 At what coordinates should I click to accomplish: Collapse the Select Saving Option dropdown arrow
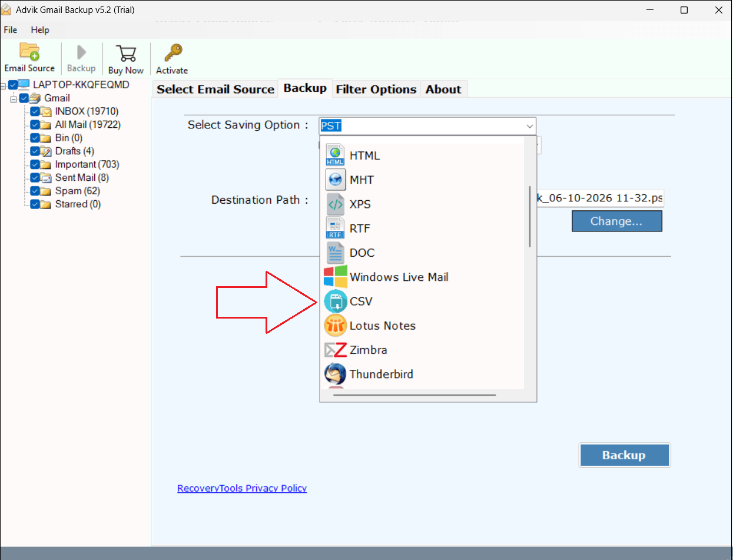pos(529,125)
